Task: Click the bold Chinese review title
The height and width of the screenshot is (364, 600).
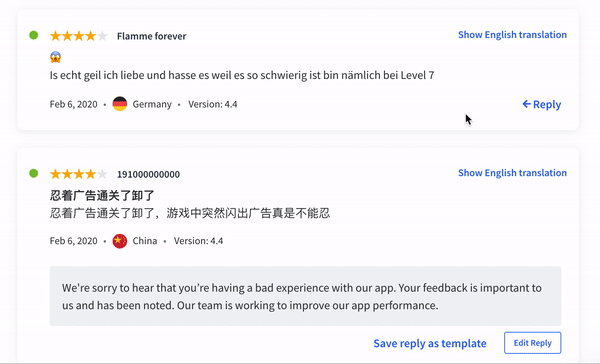Action: (x=102, y=196)
